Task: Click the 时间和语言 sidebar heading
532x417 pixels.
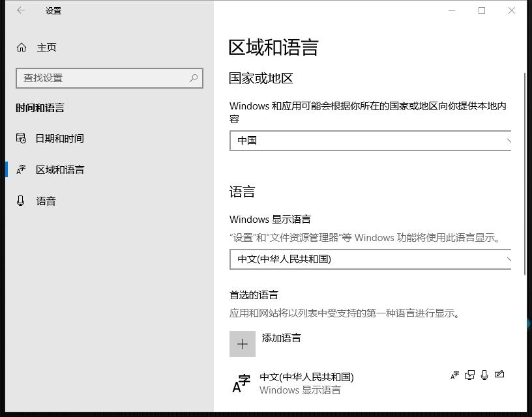Action: click(40, 108)
